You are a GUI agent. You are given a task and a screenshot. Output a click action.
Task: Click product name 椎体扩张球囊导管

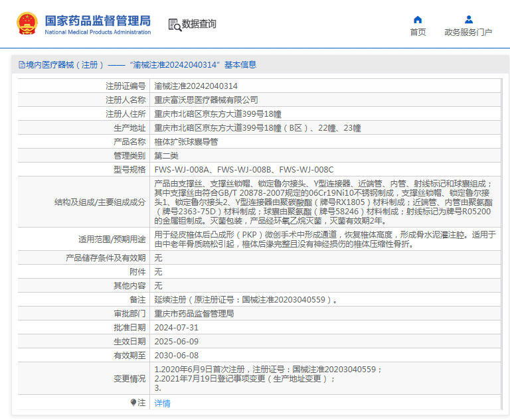coord(186,142)
